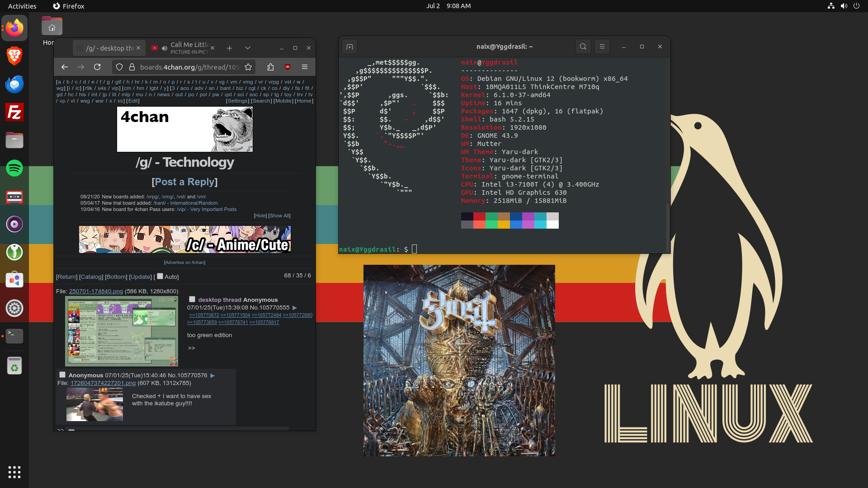Click the Update link
The width and height of the screenshot is (868, 488).
point(140,277)
